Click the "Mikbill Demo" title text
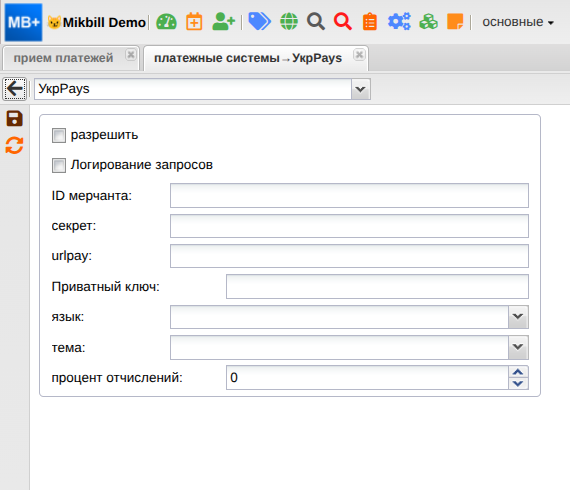 click(x=104, y=23)
